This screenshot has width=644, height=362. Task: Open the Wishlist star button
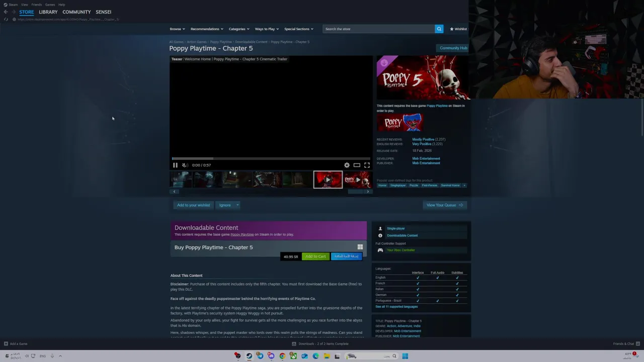(458, 29)
